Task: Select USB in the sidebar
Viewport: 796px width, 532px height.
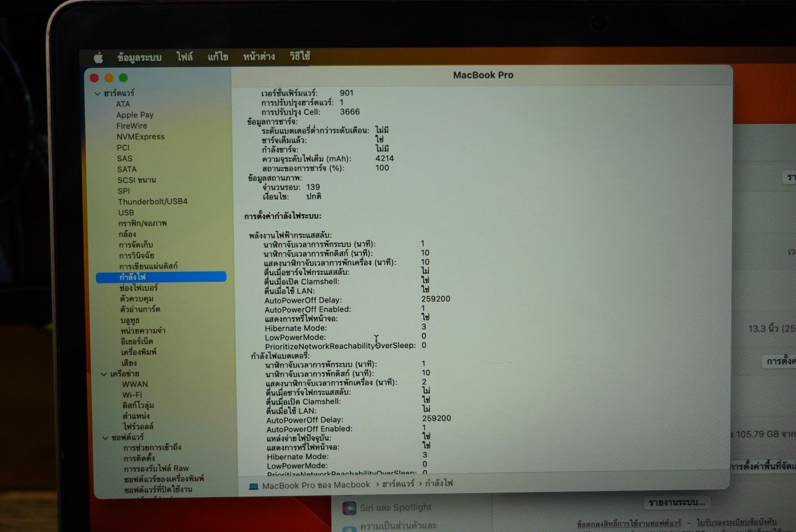Action: point(126,213)
